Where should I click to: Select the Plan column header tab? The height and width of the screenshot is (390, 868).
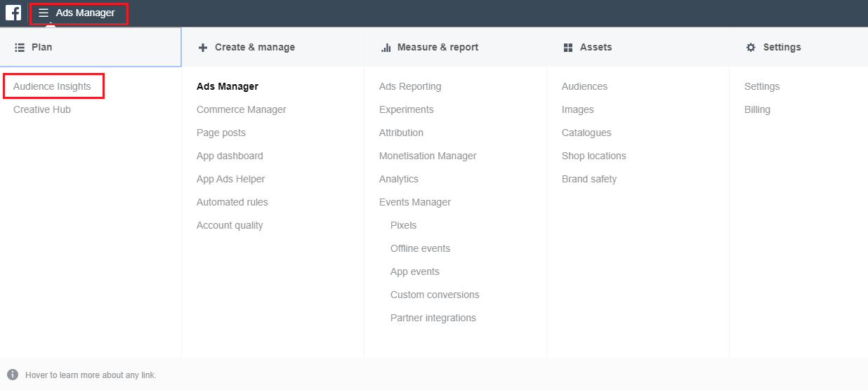coord(91,47)
